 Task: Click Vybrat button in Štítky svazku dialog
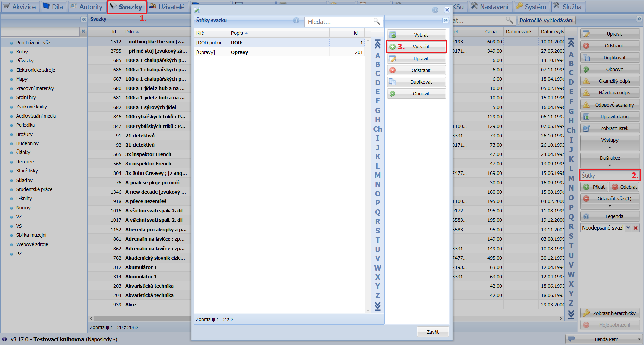417,35
